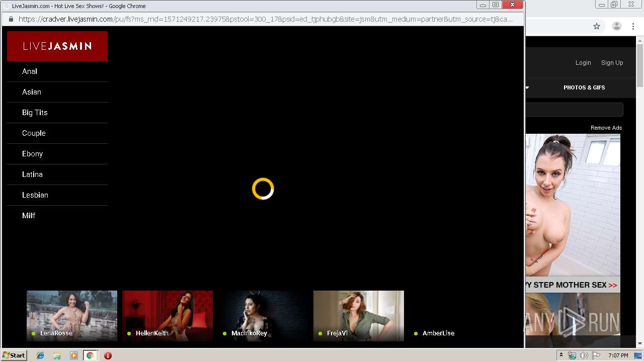
Task: Show hidden tray icons arrow
Action: (x=561, y=355)
